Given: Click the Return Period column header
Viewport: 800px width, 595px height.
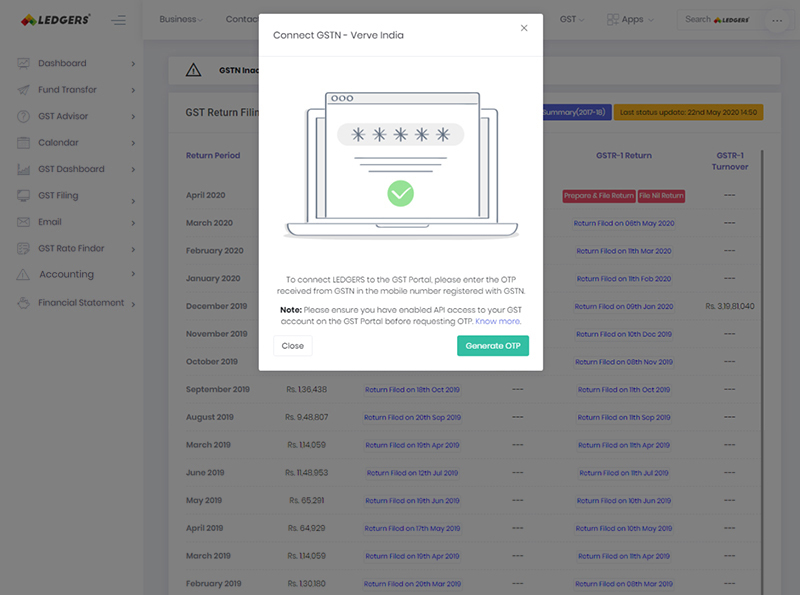Looking at the screenshot, I should 213,156.
